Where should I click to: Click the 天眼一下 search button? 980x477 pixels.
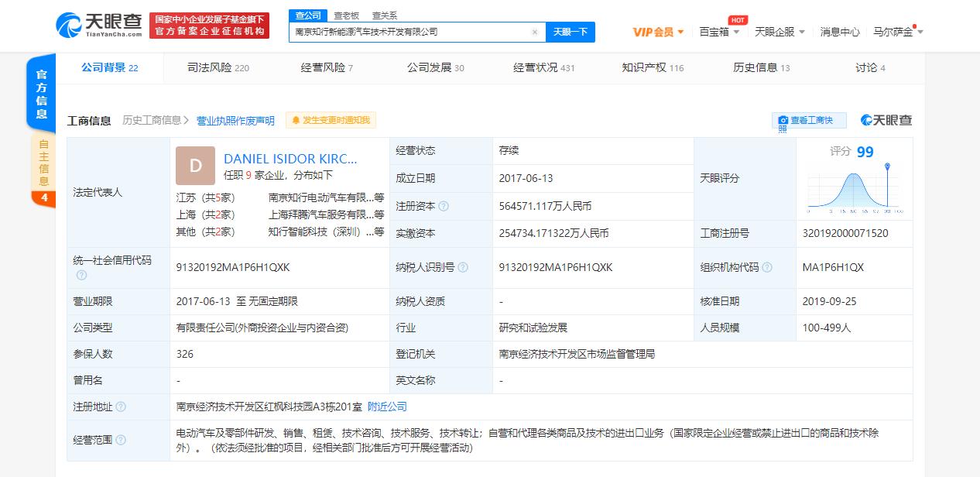click(571, 32)
